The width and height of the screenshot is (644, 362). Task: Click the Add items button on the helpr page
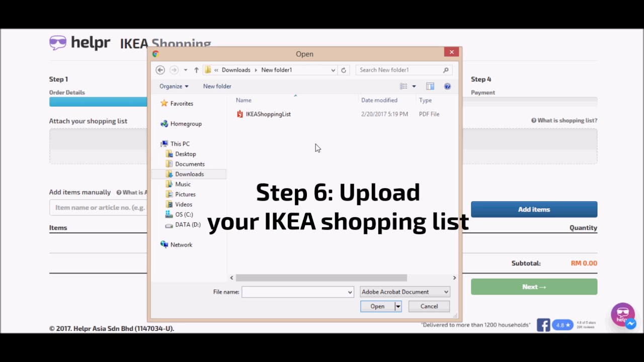tap(534, 210)
